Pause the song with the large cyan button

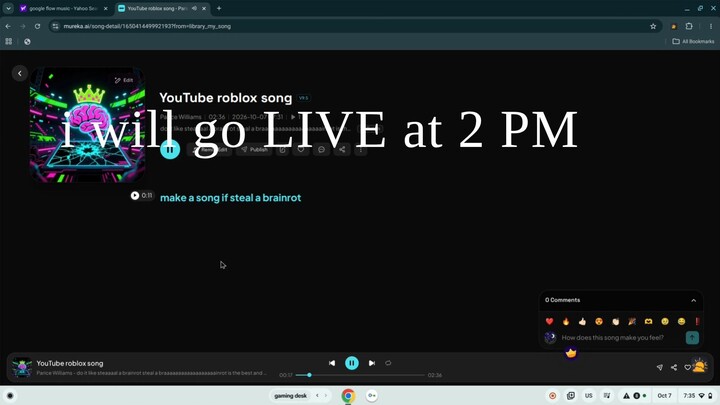[170, 149]
